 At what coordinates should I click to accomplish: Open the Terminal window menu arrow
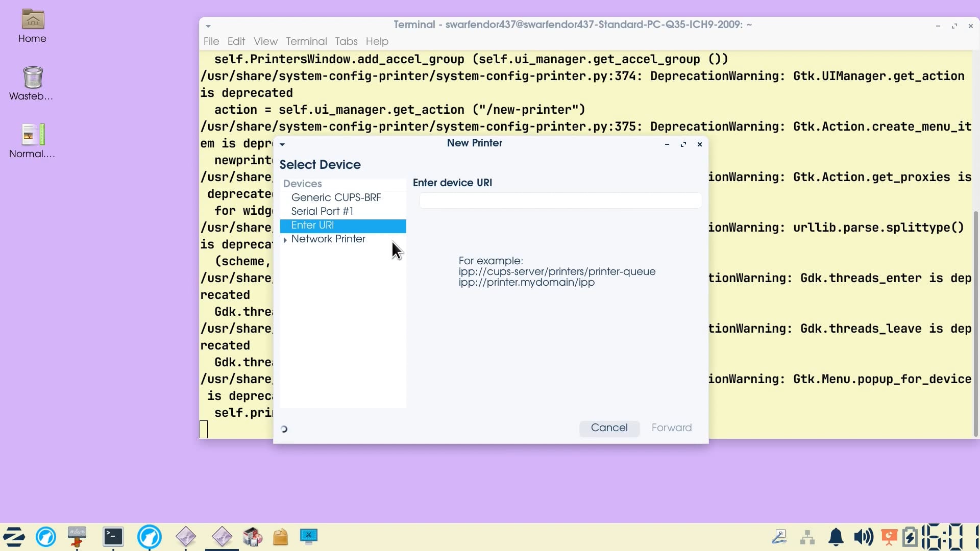pyautogui.click(x=208, y=26)
